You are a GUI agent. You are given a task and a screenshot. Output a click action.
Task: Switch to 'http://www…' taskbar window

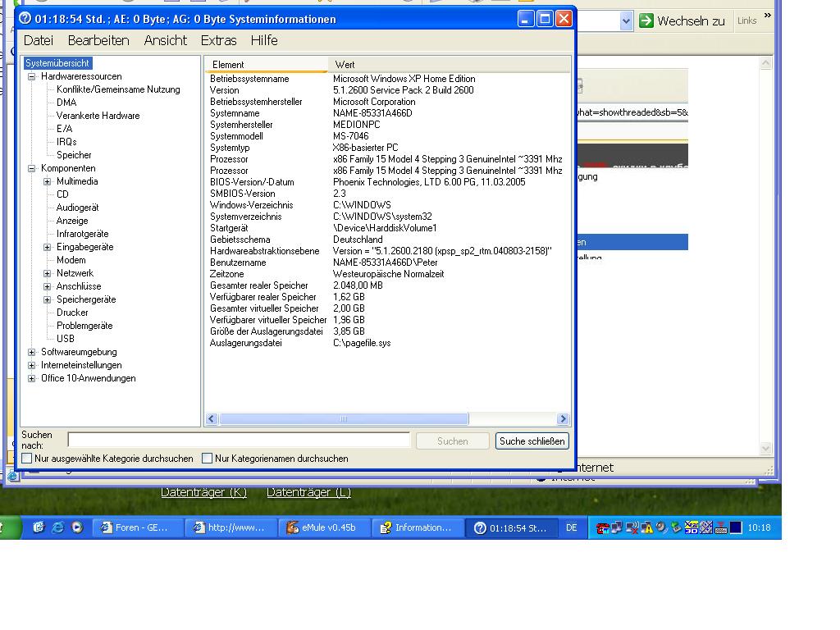[x=231, y=527]
